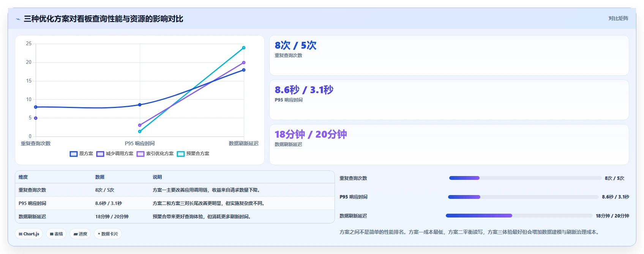Click the P95 响应时间 progress bar
The height and width of the screenshot is (254, 644).
pos(523,197)
